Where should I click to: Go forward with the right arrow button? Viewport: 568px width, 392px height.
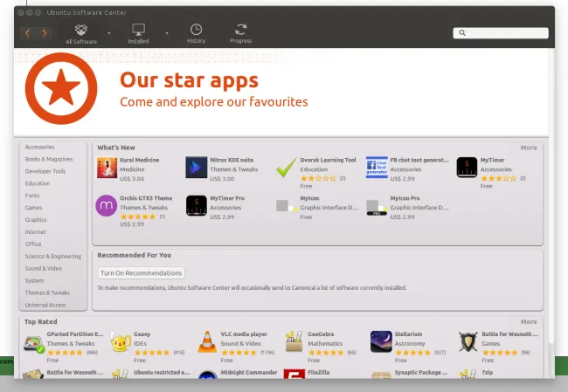click(44, 34)
